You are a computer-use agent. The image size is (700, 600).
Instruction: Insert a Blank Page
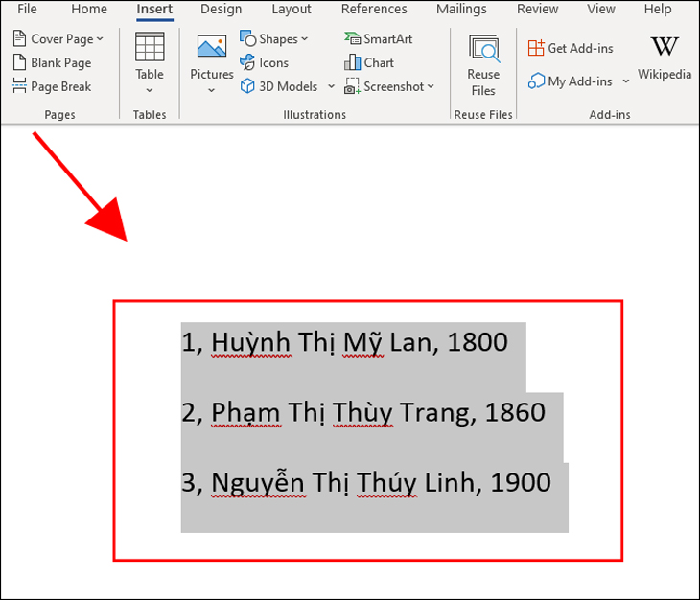coord(52,63)
